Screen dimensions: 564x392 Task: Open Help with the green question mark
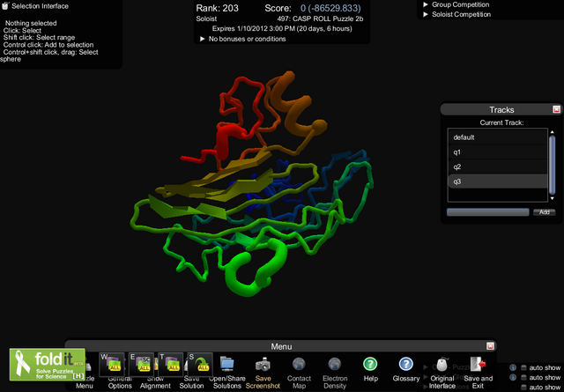pyautogui.click(x=370, y=364)
